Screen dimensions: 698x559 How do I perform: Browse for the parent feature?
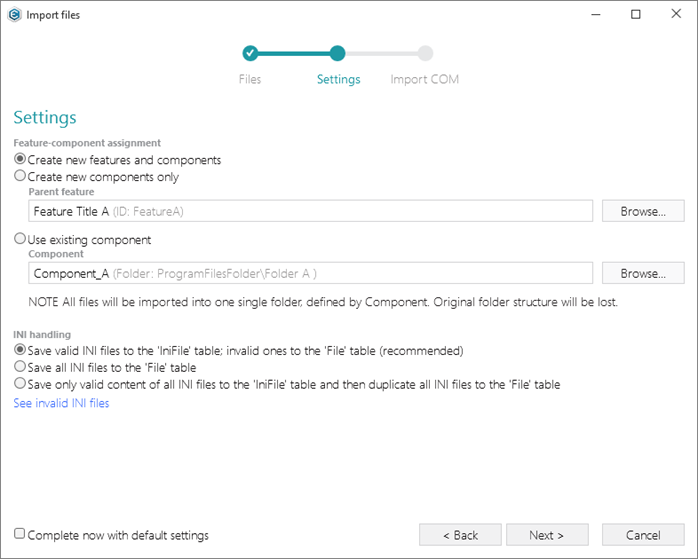point(643,211)
